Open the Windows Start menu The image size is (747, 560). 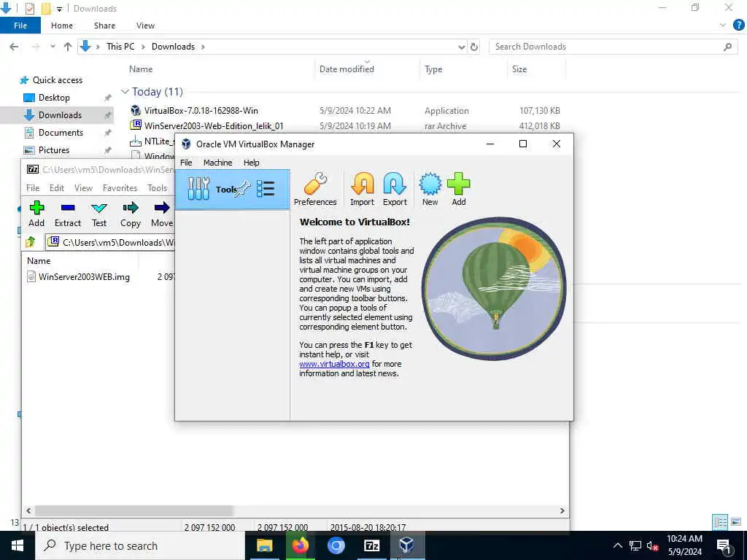pos(18,545)
